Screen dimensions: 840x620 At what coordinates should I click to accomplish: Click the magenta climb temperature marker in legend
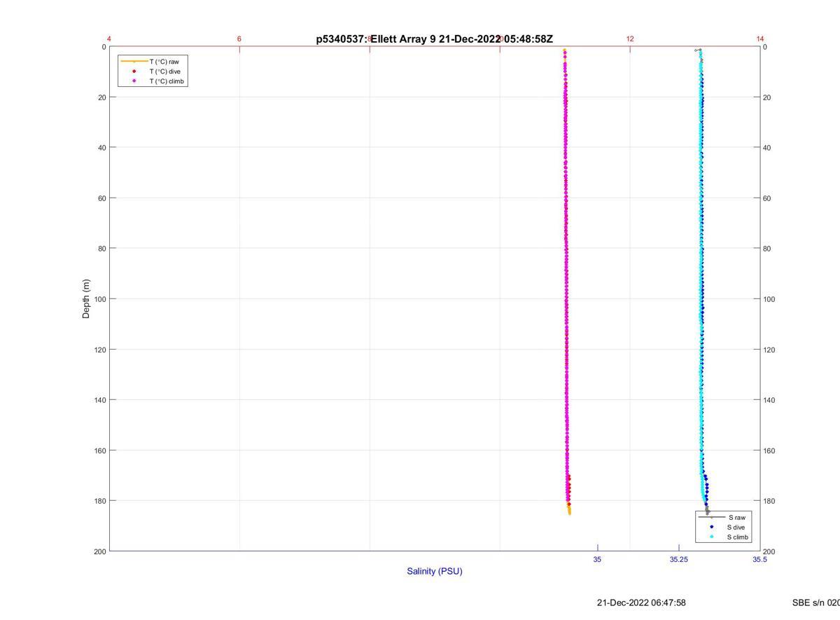(134, 81)
